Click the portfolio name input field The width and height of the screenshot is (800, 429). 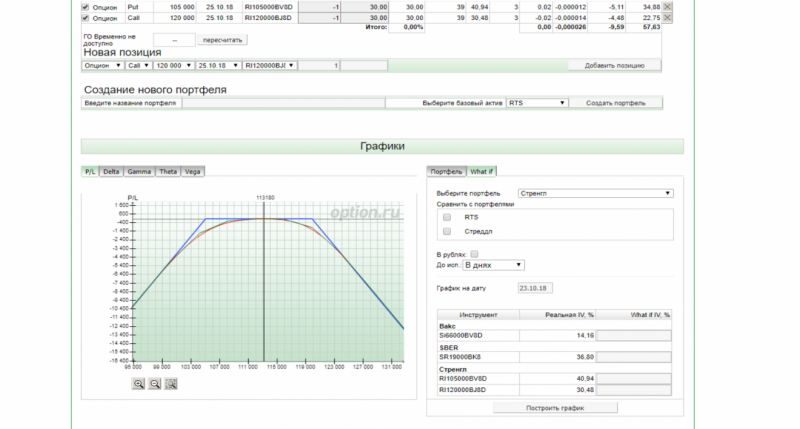(284, 103)
